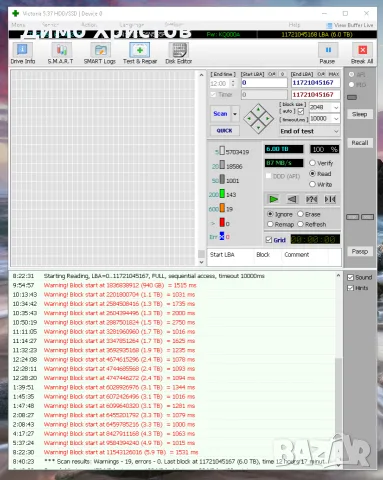The image size is (383, 480).
Task: Click the Scan button
Action: pos(220,114)
